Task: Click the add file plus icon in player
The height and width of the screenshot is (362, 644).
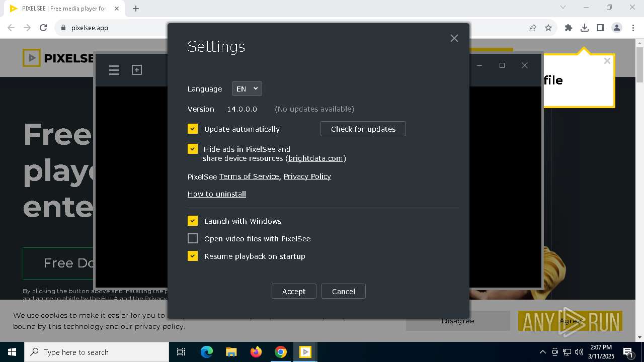Action: pyautogui.click(x=137, y=70)
